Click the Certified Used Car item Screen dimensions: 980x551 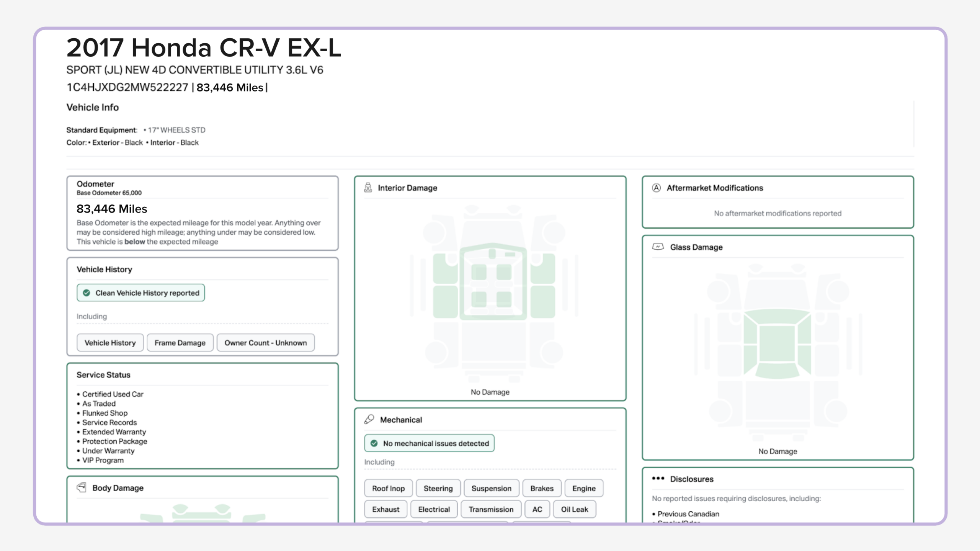click(113, 394)
